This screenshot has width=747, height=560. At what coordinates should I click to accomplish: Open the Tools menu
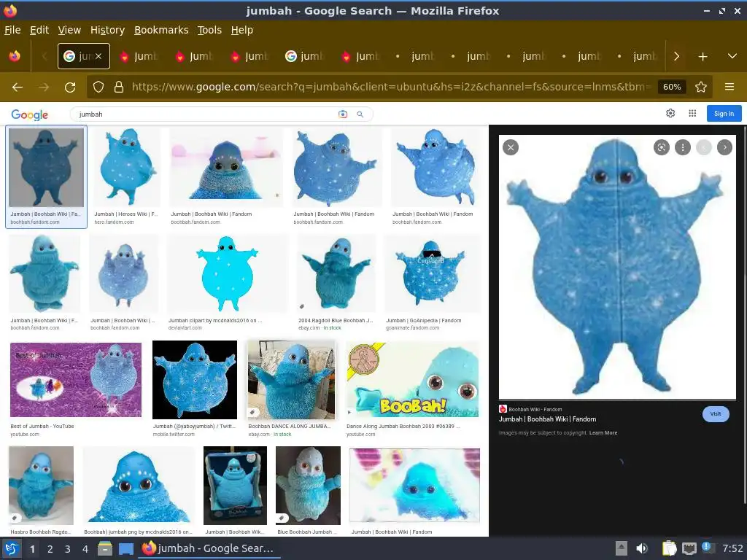click(209, 30)
